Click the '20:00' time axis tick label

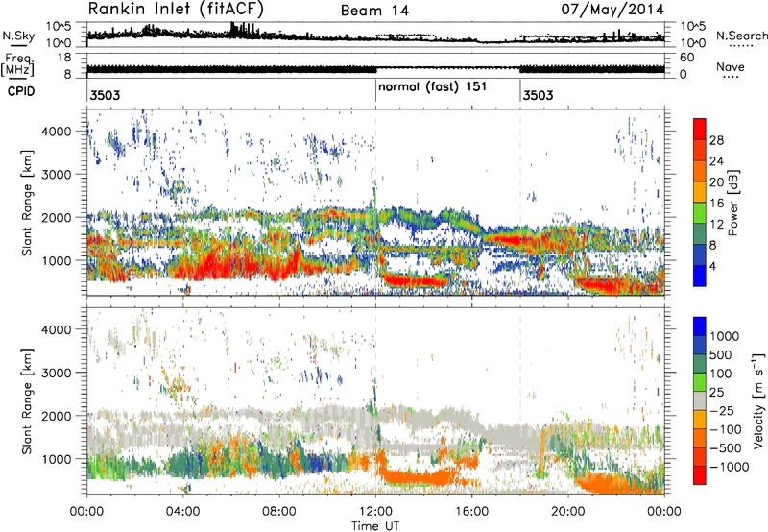[x=567, y=512]
